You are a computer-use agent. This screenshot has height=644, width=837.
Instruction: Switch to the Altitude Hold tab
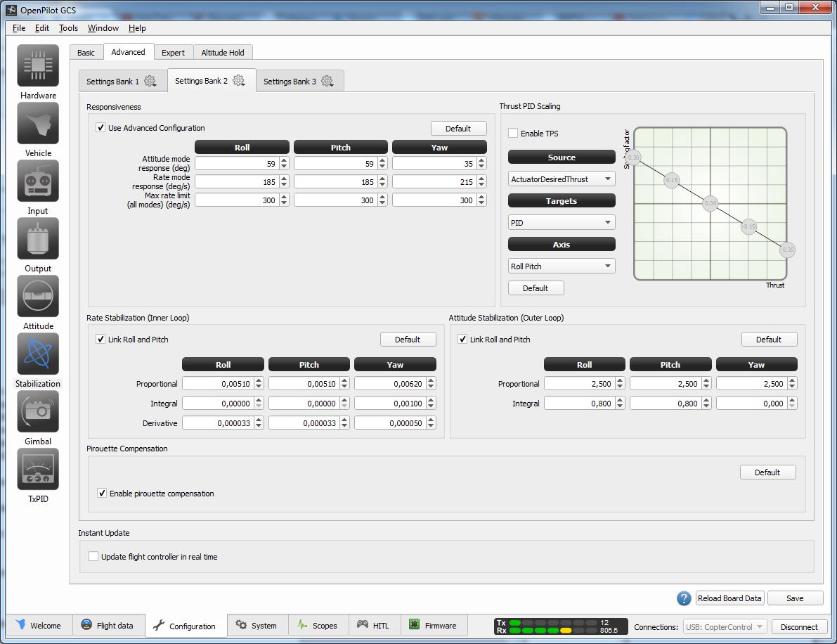[x=222, y=53]
